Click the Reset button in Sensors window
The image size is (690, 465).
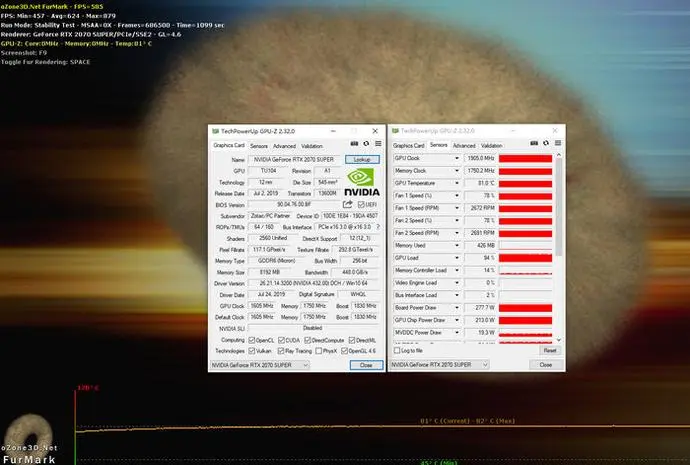(x=550, y=350)
